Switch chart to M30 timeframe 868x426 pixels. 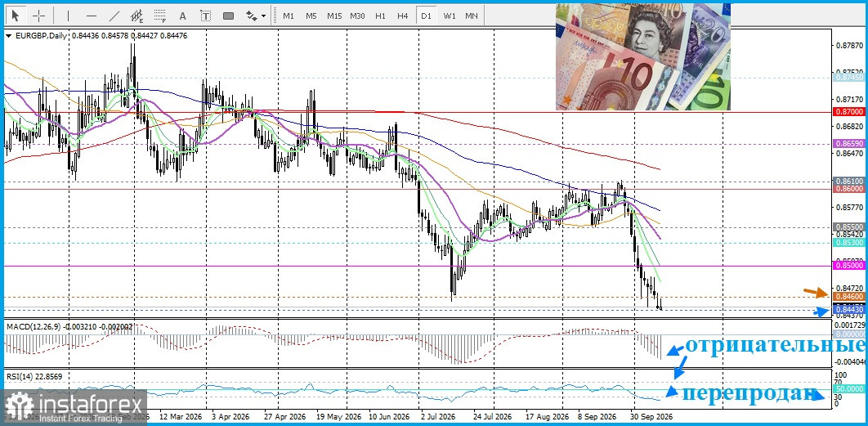[x=357, y=16]
